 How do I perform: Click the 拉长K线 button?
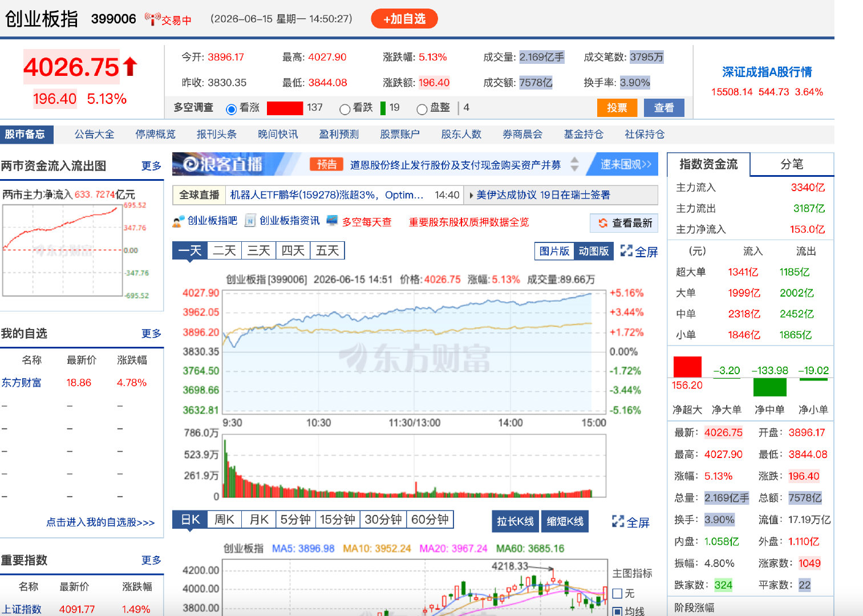[x=515, y=521]
